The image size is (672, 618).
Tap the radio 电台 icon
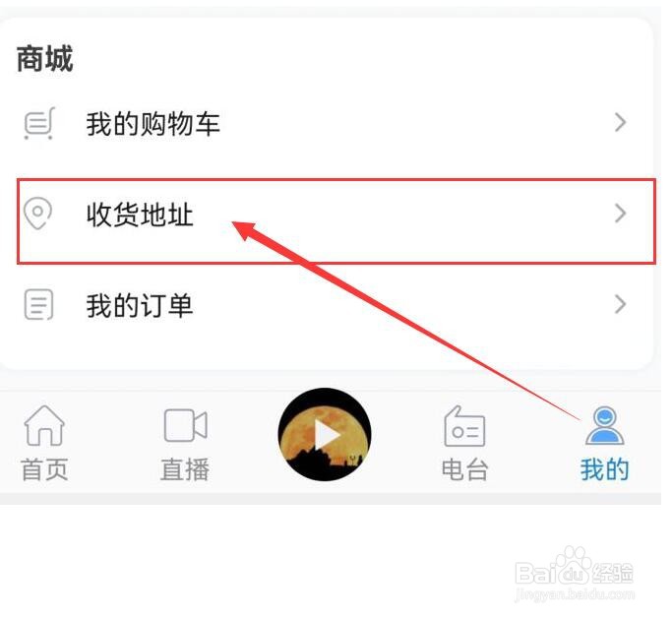(464, 426)
